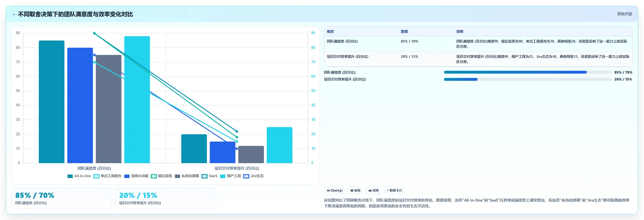
Task: Click the All-in-One bar at 85 in 团队满意度
Action: pyautogui.click(x=52, y=102)
